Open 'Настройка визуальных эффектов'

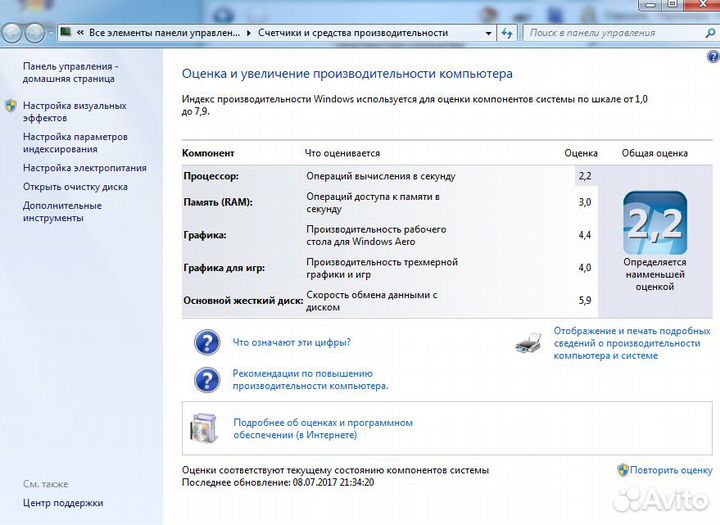[x=74, y=112]
